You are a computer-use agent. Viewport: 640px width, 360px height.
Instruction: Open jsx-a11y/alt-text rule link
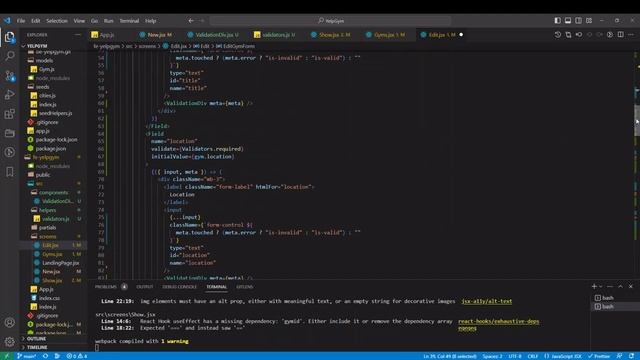click(487, 301)
